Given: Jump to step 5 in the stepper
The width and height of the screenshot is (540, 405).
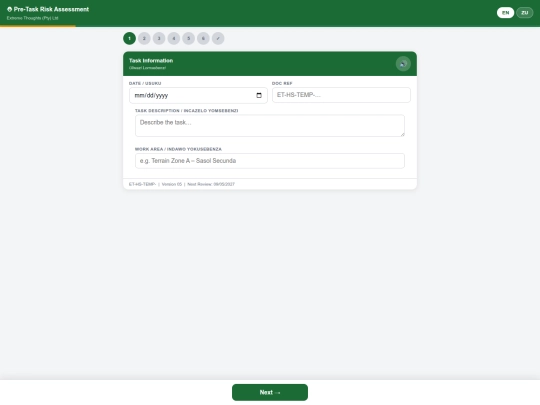Looking at the screenshot, I should (189, 38).
